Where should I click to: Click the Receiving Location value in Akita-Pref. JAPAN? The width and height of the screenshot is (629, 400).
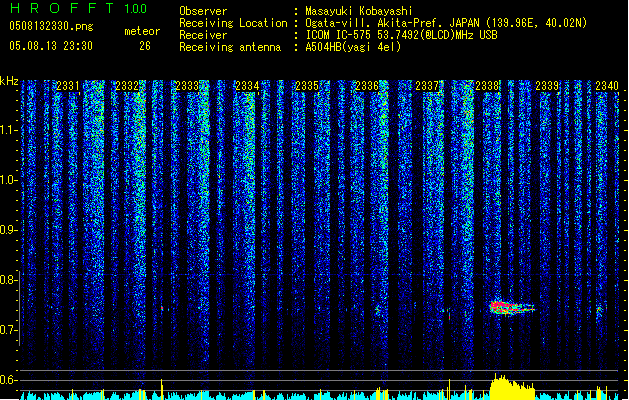[x=446, y=23]
